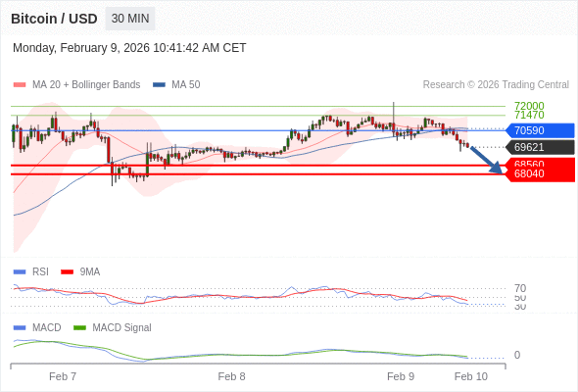Select the MA 20 + Bollinger Bands legend label
Screen dimensions: 578x392
(x=86, y=85)
